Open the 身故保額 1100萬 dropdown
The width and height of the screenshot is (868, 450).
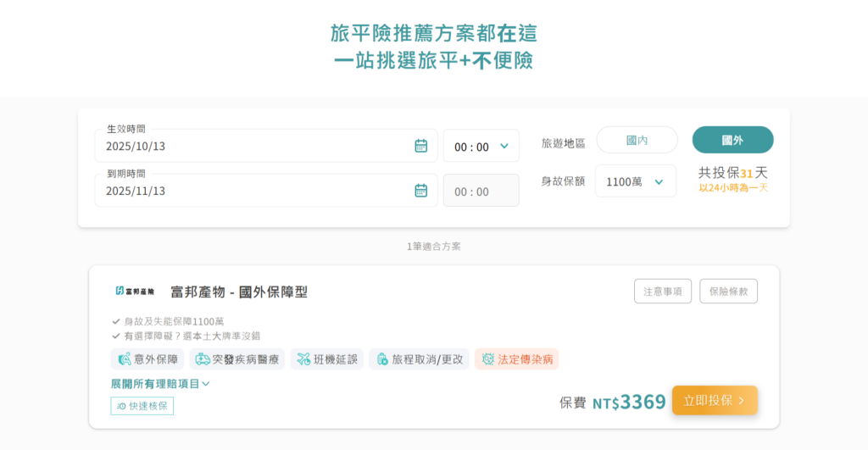635,181
